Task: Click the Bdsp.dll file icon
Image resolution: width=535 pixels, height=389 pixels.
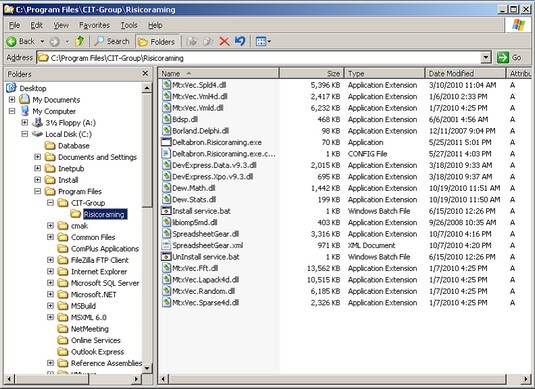Action: click(x=166, y=119)
